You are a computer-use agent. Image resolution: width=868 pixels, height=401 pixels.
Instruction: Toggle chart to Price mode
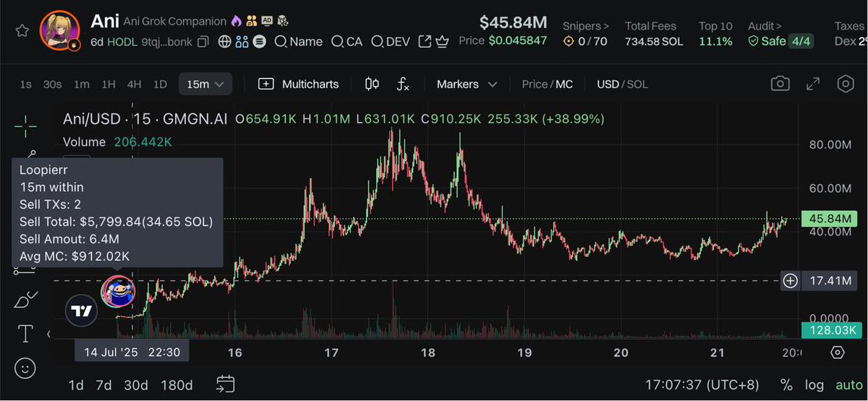coord(535,85)
